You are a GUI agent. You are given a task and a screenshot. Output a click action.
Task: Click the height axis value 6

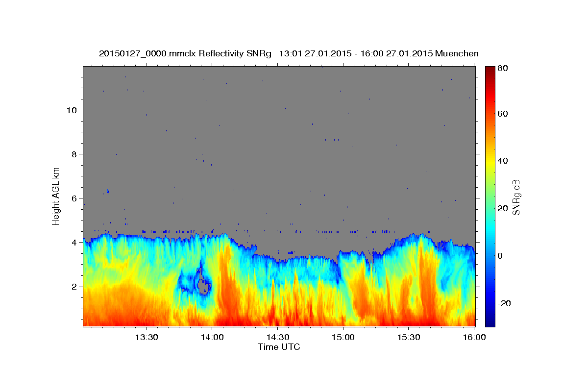[73, 198]
